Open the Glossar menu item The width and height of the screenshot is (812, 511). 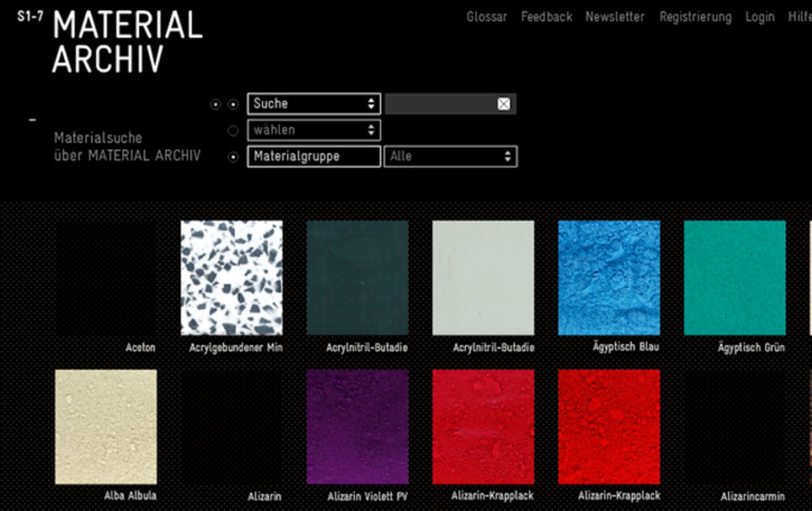pyautogui.click(x=486, y=17)
